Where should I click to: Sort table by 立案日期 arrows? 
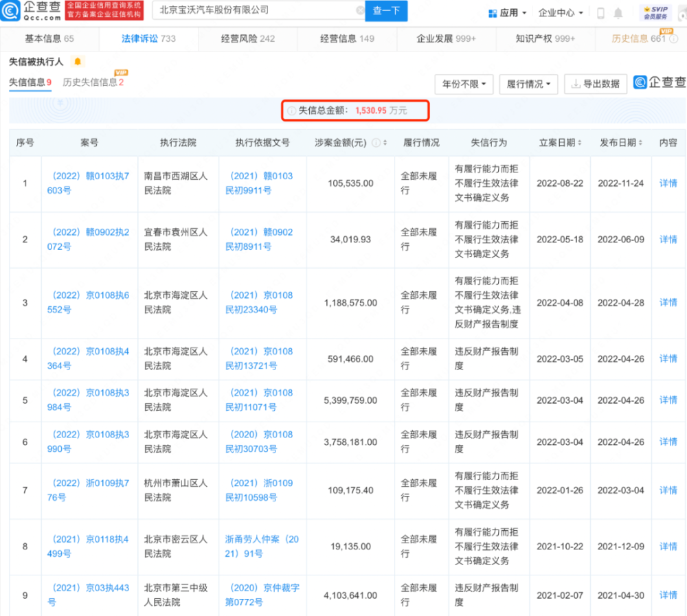(580, 143)
